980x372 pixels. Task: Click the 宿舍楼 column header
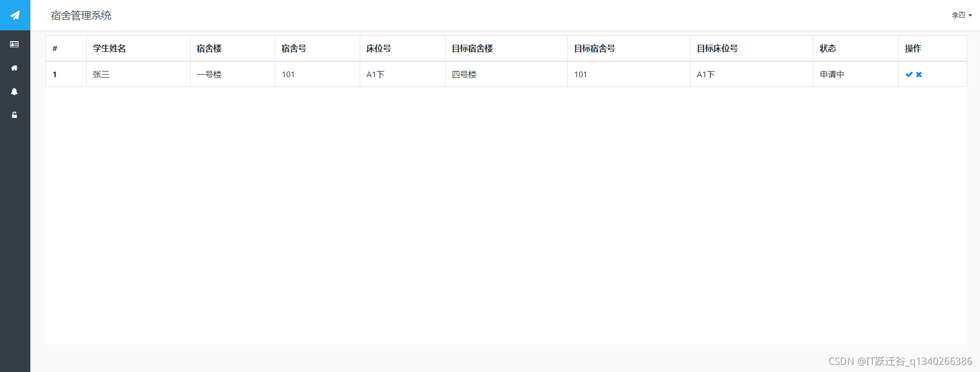209,48
